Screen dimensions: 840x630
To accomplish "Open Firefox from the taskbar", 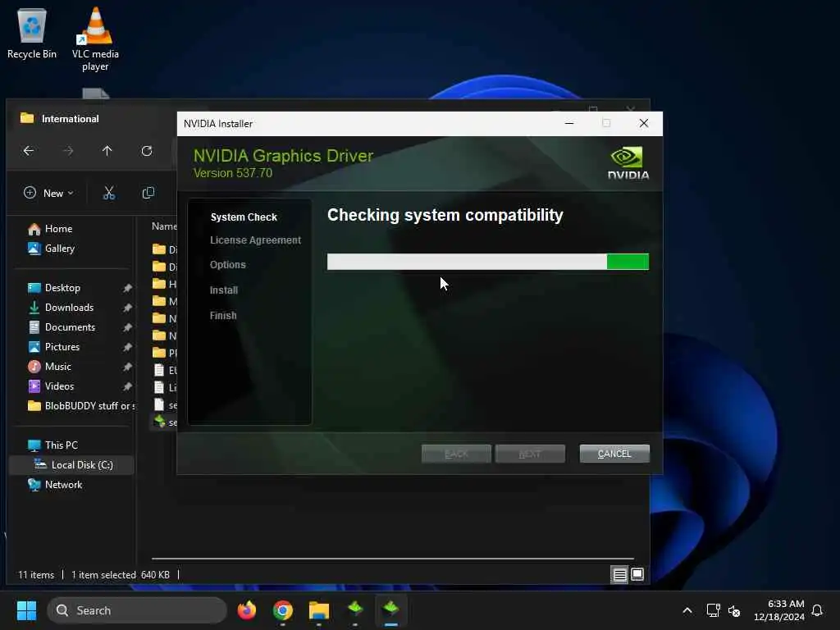I will tap(246, 610).
